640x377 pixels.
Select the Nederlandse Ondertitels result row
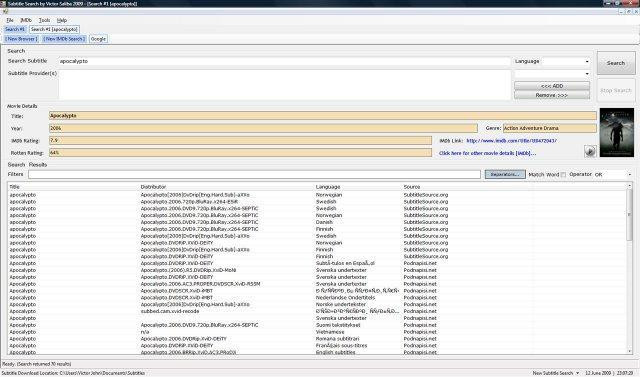(317, 297)
